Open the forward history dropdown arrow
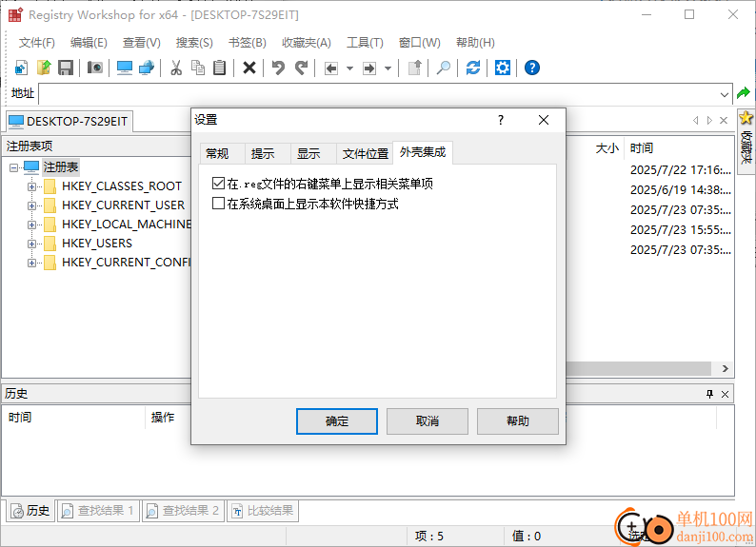Viewport: 756px width, 547px height. (388, 68)
